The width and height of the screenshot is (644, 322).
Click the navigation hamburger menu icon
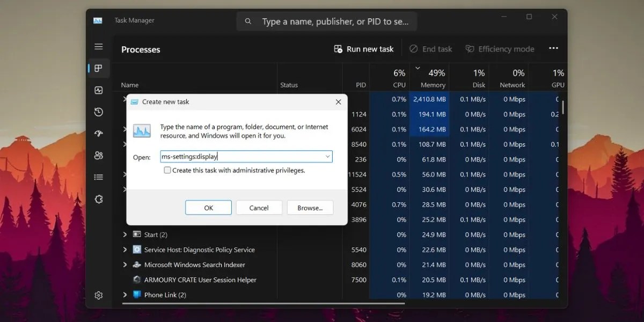point(98,47)
